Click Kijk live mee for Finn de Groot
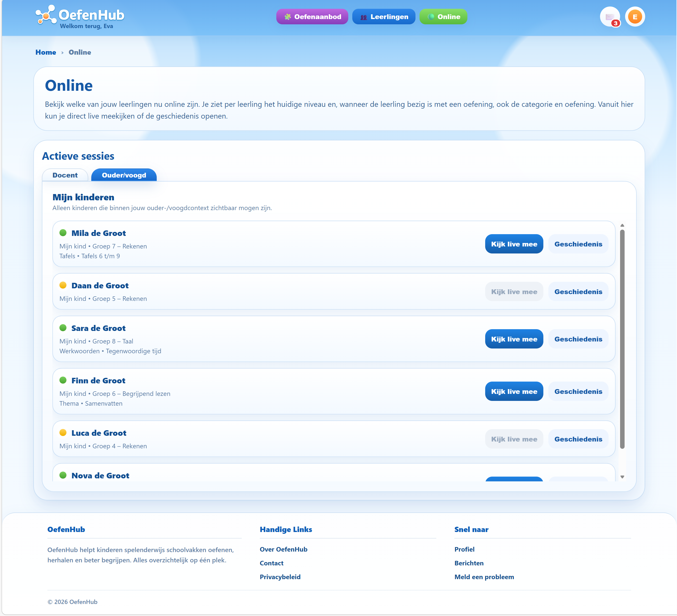This screenshot has height=616, width=677. [514, 391]
